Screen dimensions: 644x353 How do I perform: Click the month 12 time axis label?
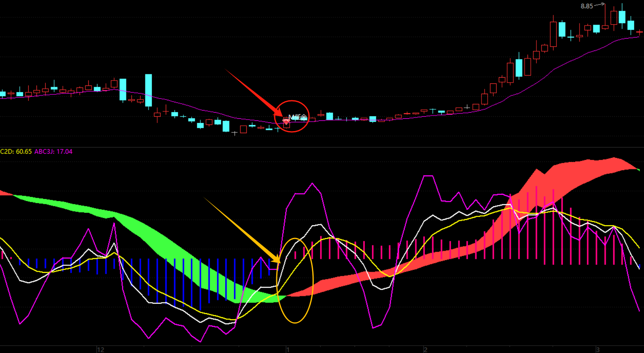coord(101,350)
